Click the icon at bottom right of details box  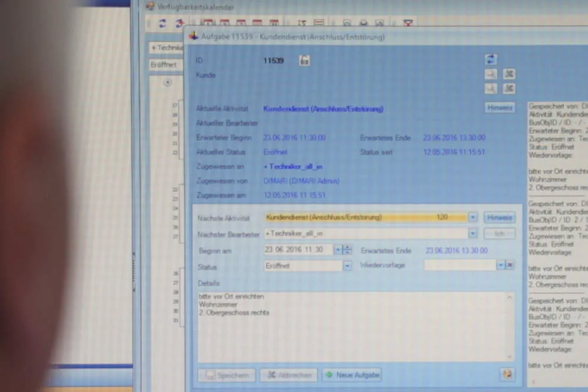coord(507,374)
